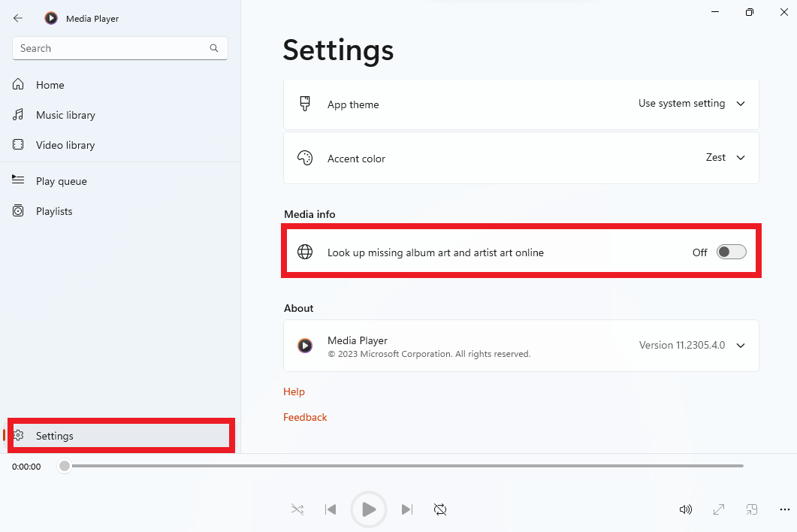
Task: Click the App theme paintbrush icon
Action: pyautogui.click(x=305, y=104)
